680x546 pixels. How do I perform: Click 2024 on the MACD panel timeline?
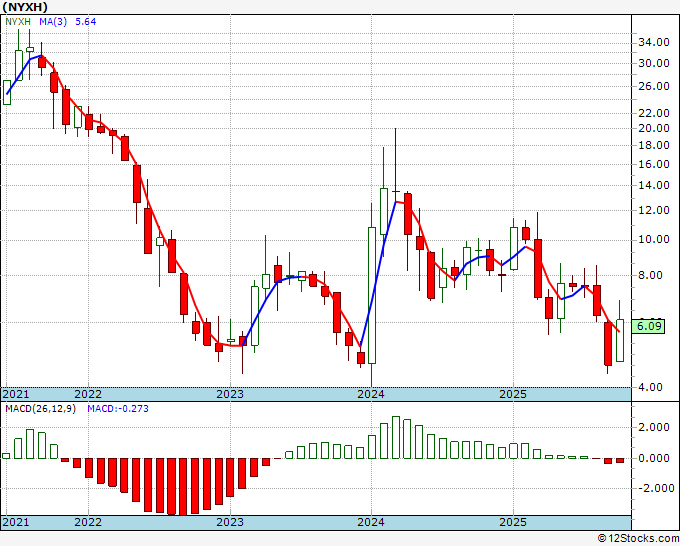coord(371,522)
